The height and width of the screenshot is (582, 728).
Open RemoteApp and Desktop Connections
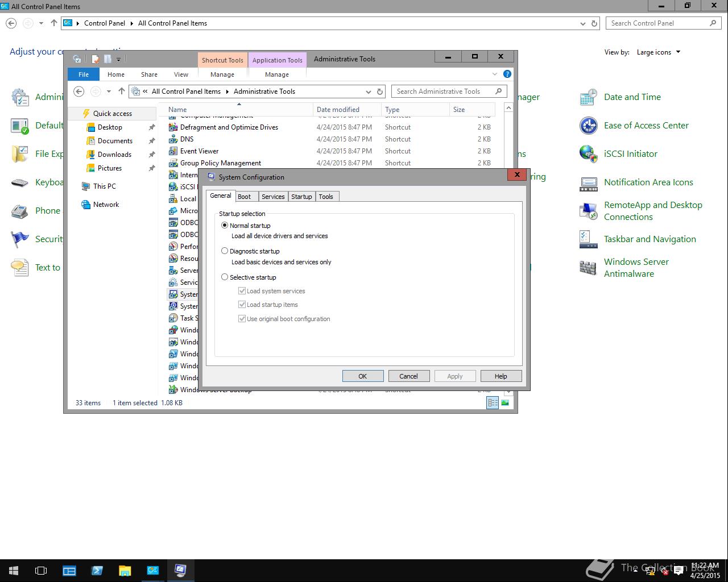653,211
